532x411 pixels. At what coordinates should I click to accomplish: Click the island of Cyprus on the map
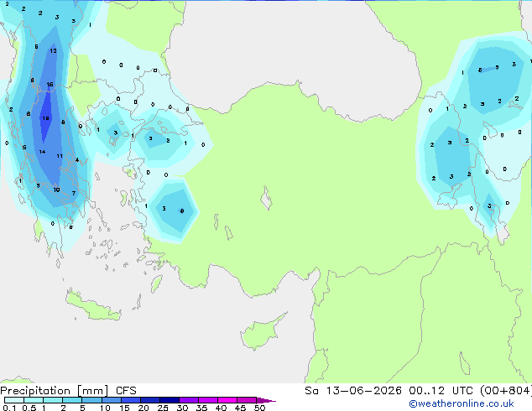click(261, 332)
